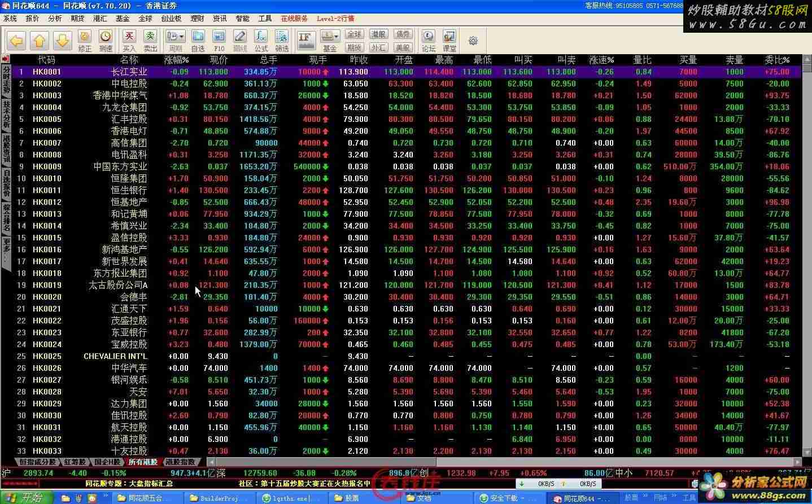Click the 债券 toolbar button
This screenshot has width=812, height=504.
coord(403,34)
